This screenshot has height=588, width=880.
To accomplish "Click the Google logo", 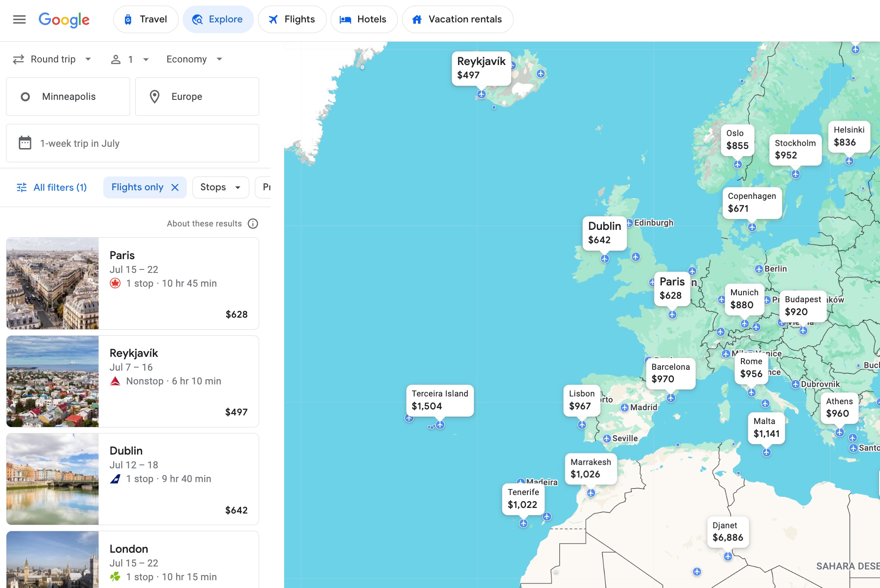I will click(64, 20).
